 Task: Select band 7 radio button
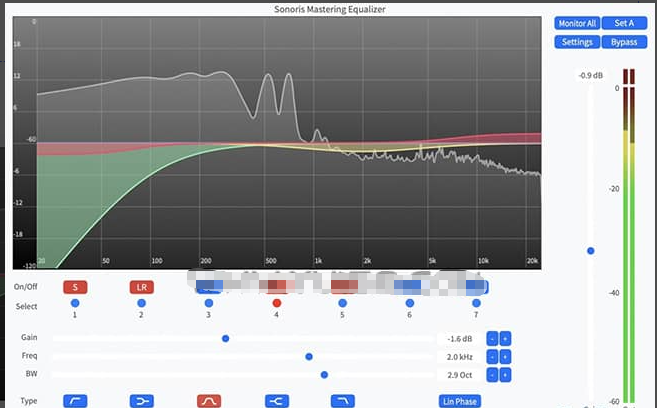pos(476,303)
